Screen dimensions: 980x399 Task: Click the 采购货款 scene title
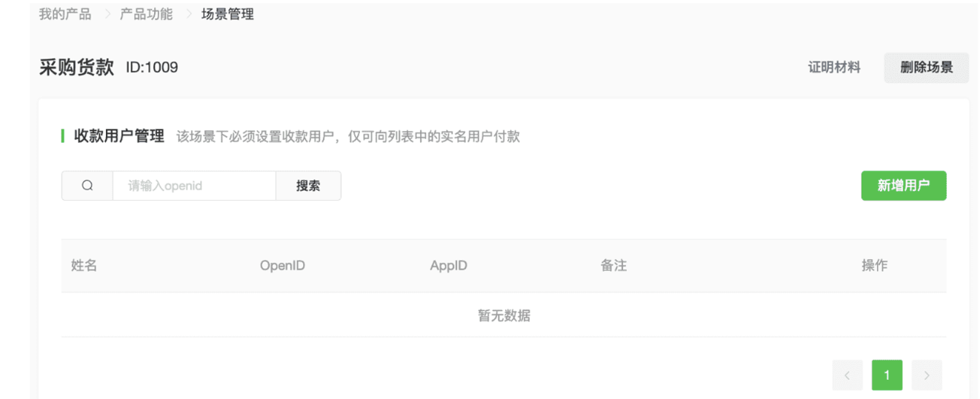[x=76, y=67]
